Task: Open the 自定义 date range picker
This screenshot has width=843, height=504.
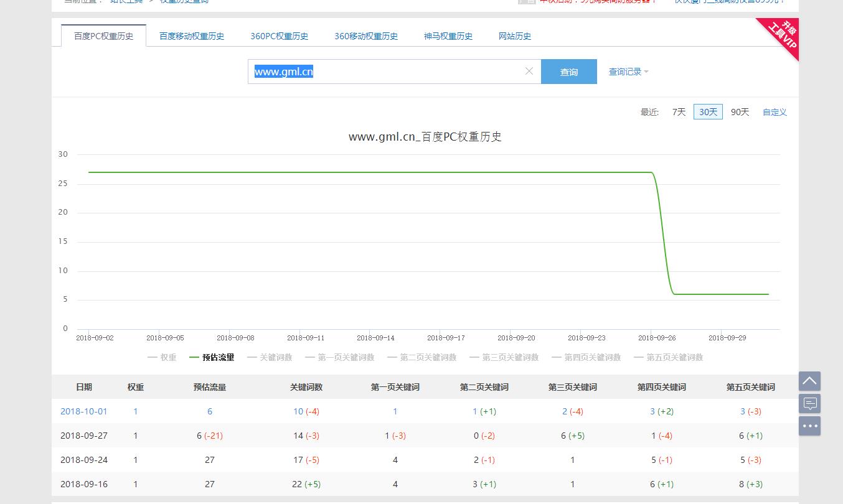Action: click(x=775, y=112)
